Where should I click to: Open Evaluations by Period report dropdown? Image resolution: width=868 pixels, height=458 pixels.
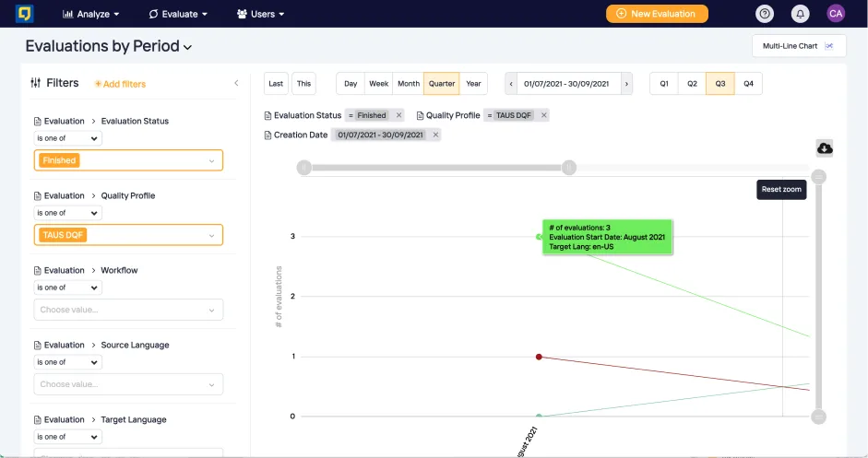[109, 46]
